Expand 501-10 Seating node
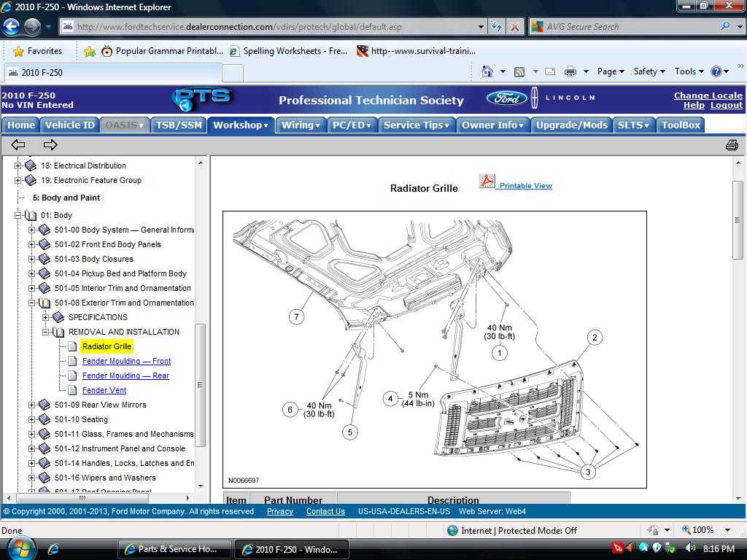Viewport: 747px width, 560px height. [x=31, y=419]
